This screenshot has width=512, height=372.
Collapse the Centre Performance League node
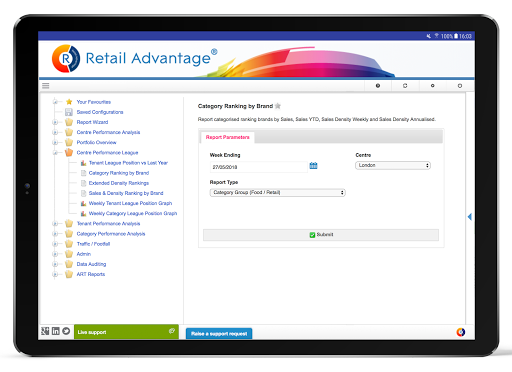coord(55,153)
